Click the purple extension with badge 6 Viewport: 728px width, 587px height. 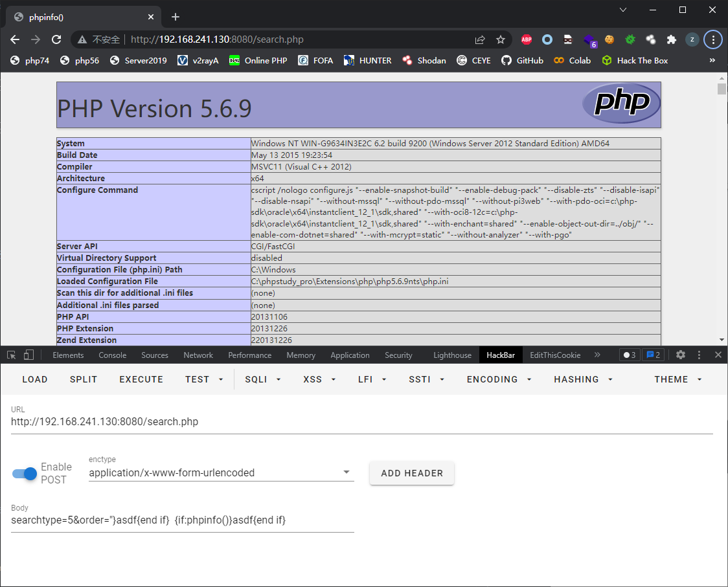click(589, 40)
